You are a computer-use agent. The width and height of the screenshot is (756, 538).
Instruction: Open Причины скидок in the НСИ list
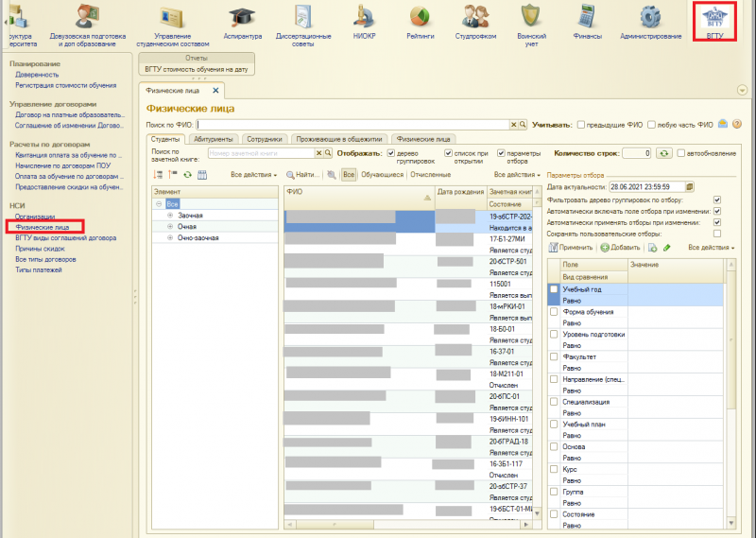(x=40, y=249)
